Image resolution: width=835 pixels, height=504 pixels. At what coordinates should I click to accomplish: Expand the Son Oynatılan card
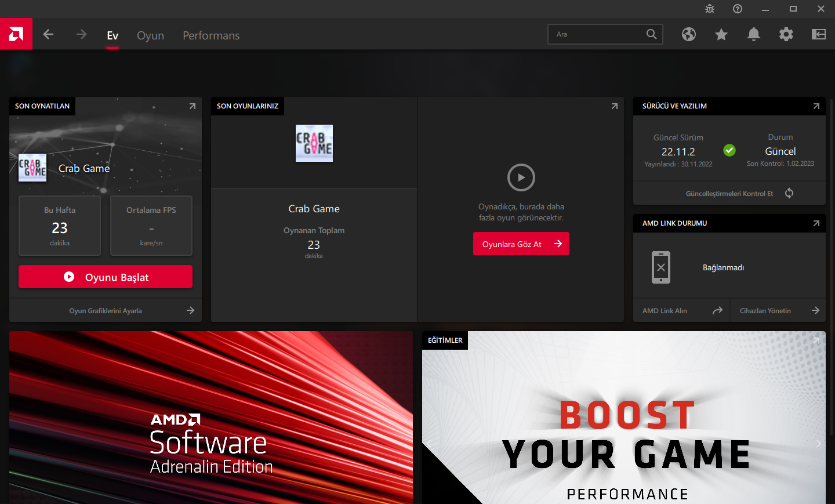(193, 106)
